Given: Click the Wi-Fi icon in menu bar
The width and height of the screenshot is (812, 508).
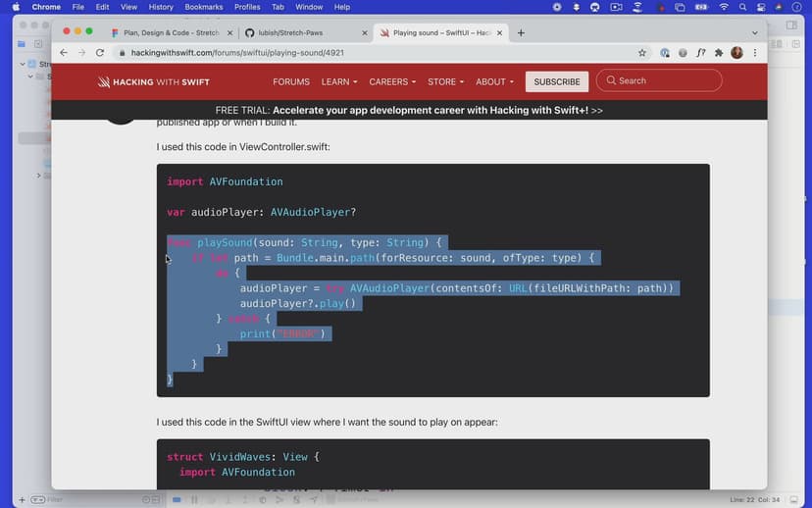Looking at the screenshot, I should pyautogui.click(x=724, y=7).
